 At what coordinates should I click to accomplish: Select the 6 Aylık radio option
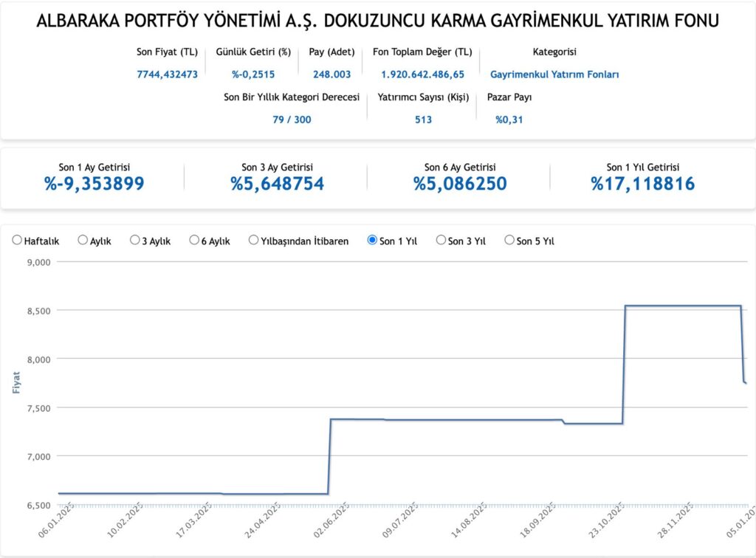(194, 241)
